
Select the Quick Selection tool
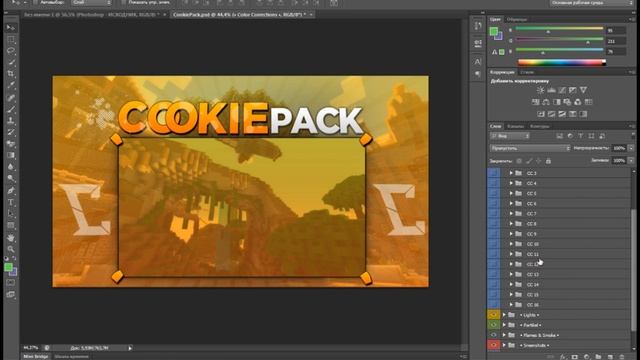(x=11, y=62)
